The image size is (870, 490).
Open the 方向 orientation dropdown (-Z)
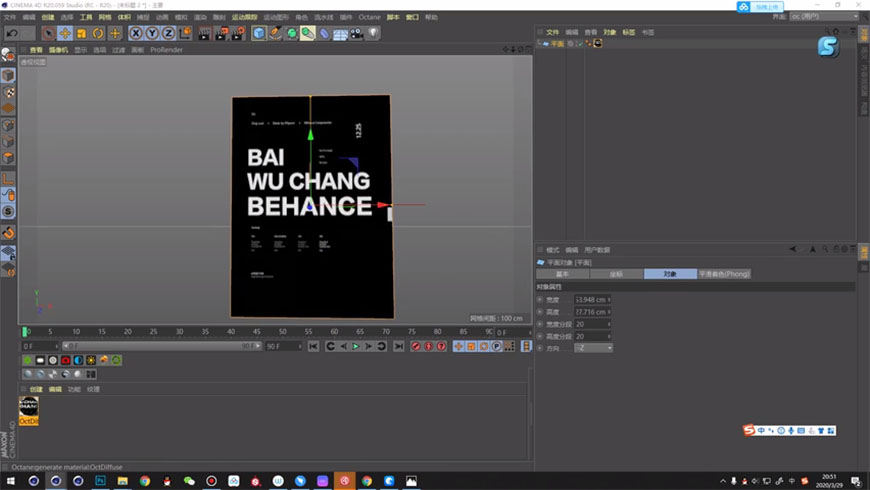593,348
